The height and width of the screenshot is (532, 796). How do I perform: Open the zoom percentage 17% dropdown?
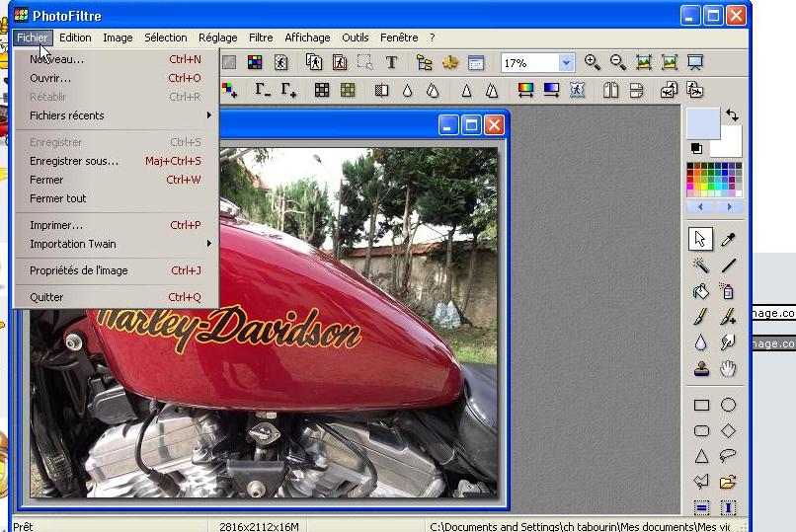tap(566, 63)
